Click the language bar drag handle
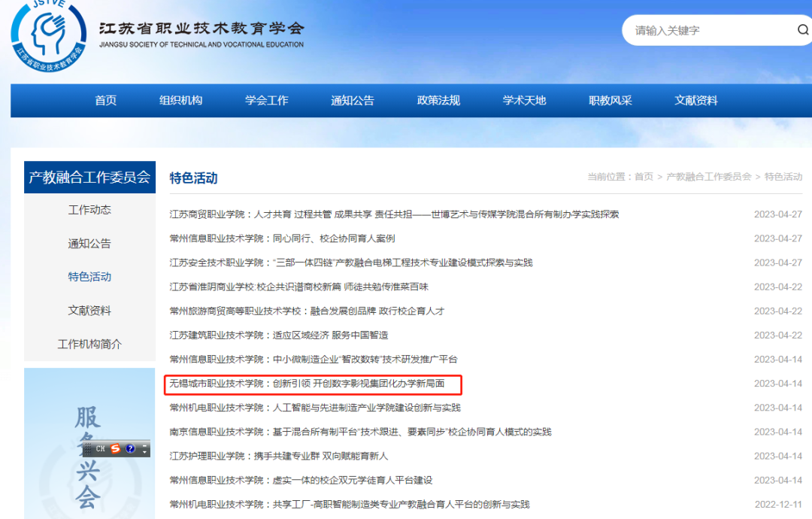This screenshot has width=812, height=519. point(88,448)
